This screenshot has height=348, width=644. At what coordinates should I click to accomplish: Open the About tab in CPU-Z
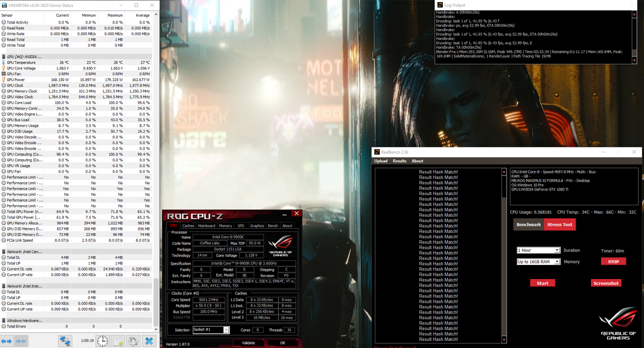click(287, 226)
